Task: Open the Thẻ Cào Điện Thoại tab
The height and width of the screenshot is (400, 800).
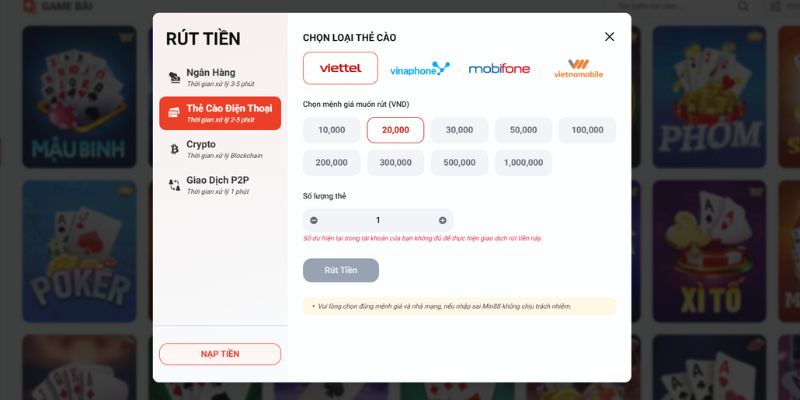Action: tap(220, 113)
